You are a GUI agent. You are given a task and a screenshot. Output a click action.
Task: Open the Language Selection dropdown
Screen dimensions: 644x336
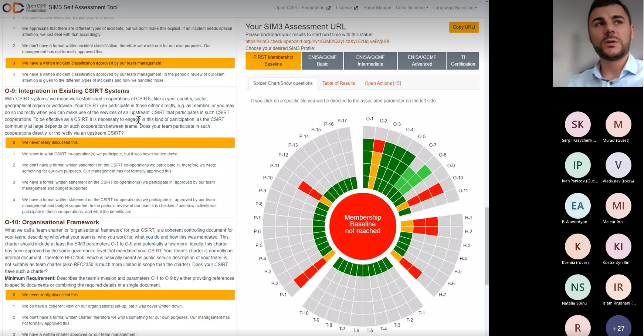pos(455,8)
